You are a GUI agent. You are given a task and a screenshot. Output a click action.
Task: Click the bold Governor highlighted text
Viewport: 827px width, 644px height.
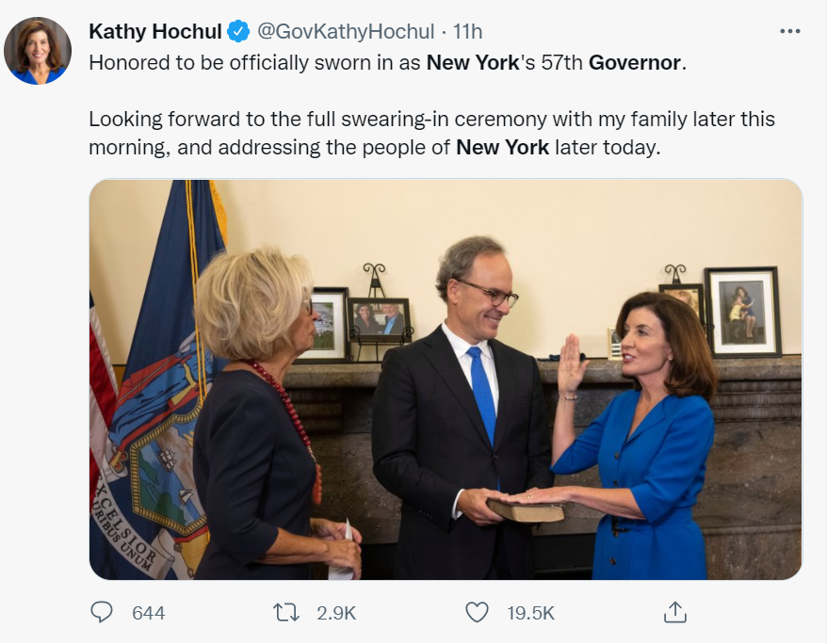(x=635, y=63)
